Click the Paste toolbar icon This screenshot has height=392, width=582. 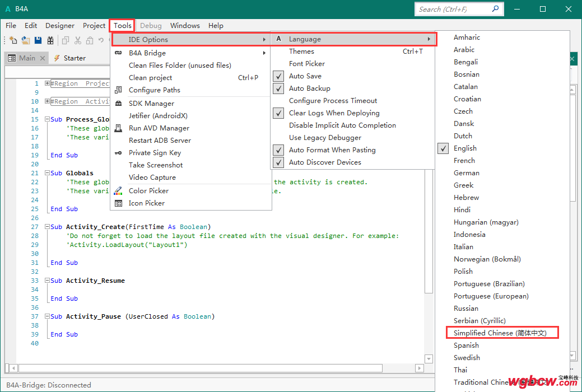[90, 40]
